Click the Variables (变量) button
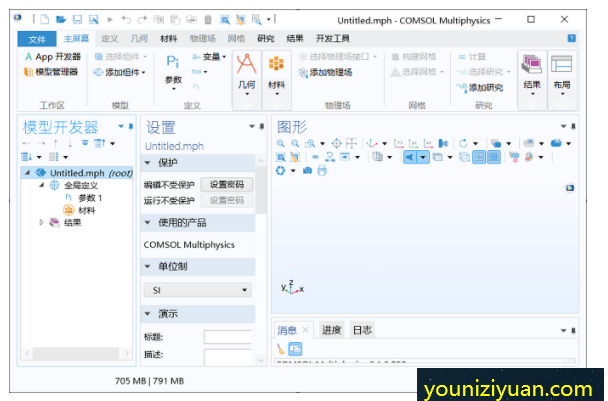The width and height of the screenshot is (608, 401). pyautogui.click(x=209, y=57)
